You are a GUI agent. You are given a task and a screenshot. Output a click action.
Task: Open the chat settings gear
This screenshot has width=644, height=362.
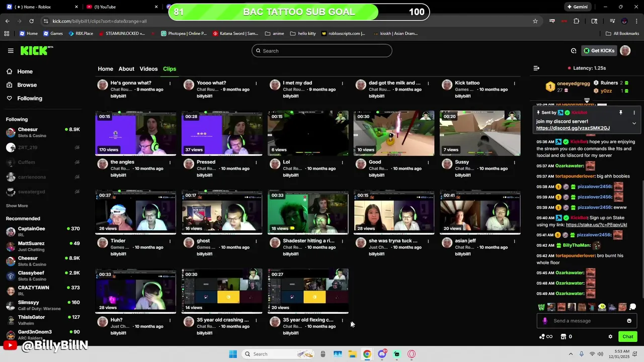click(610, 337)
